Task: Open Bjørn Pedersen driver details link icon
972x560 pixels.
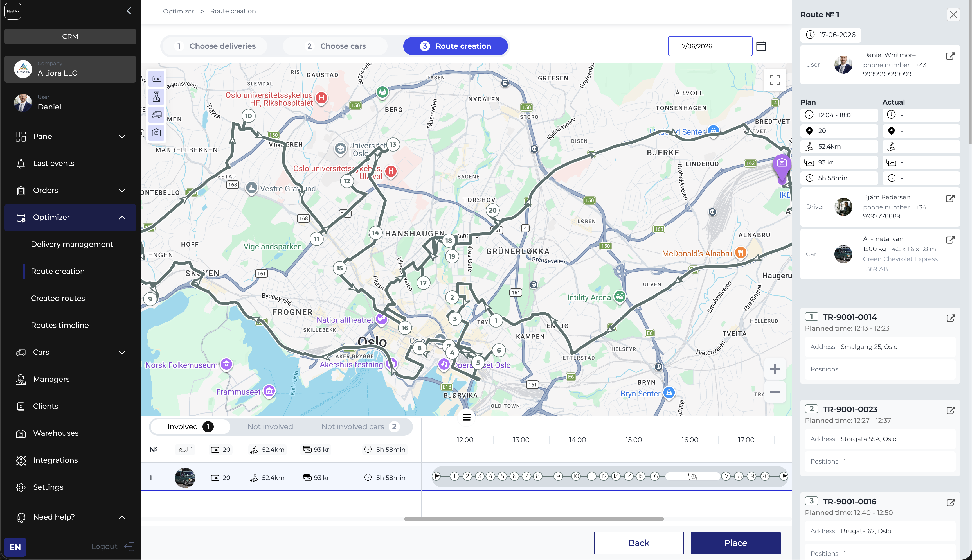Action: [950, 198]
